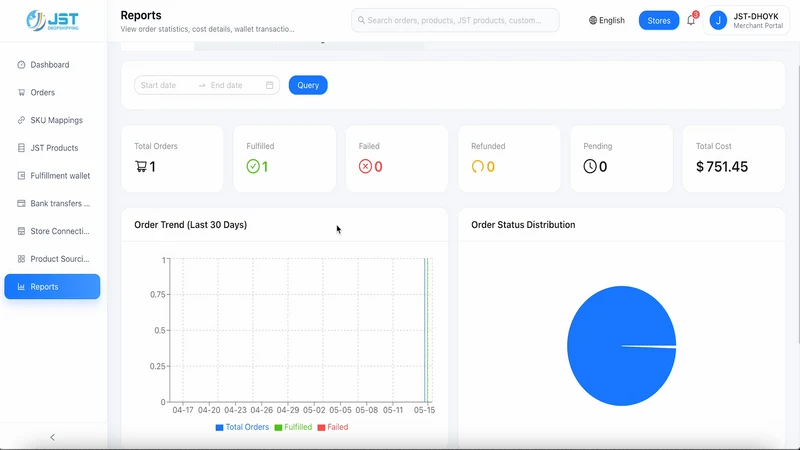Click the Query button
The width and height of the screenshot is (800, 450).
click(308, 85)
